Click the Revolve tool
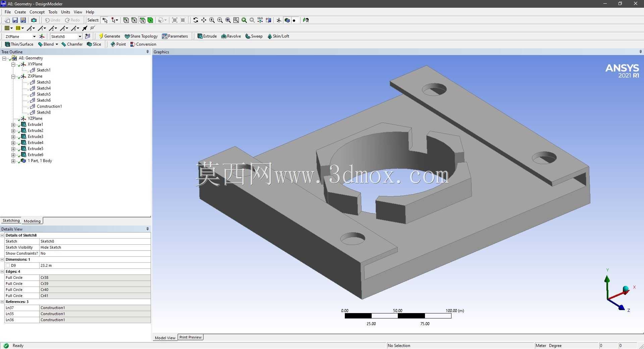 coord(231,36)
